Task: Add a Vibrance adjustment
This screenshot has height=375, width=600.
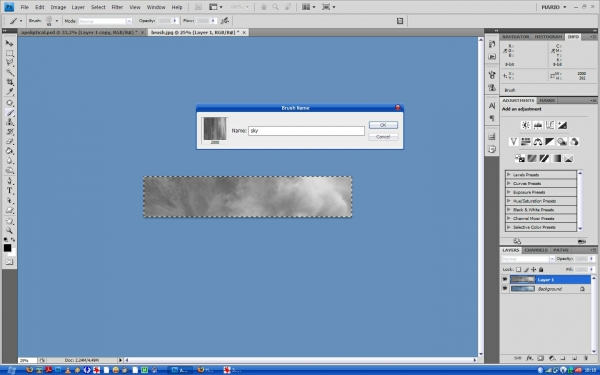Action: (514, 142)
